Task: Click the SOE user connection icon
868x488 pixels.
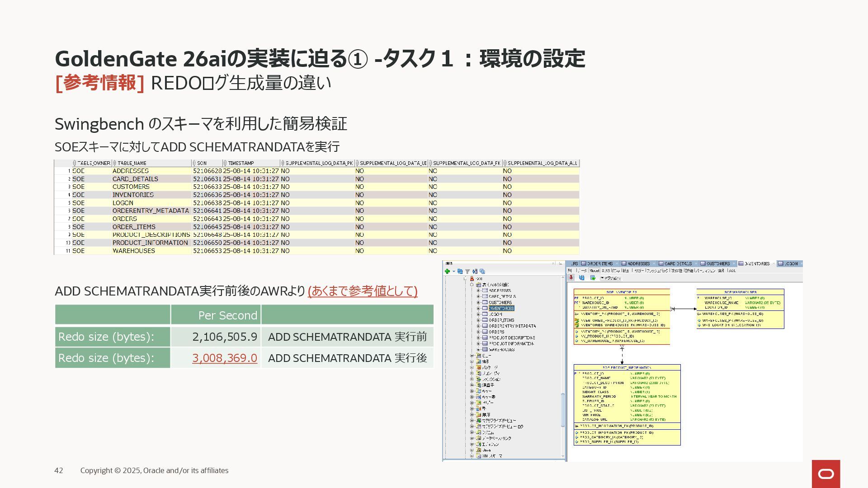Action: pyautogui.click(x=472, y=279)
